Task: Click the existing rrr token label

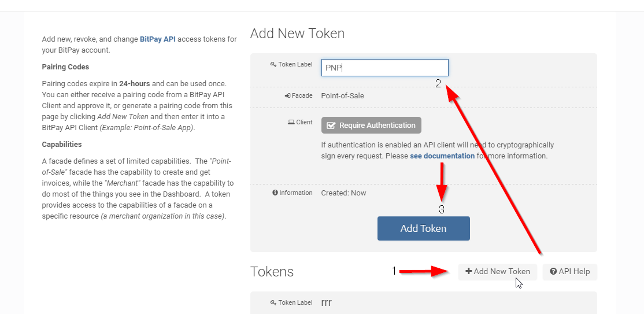Action: tap(327, 303)
